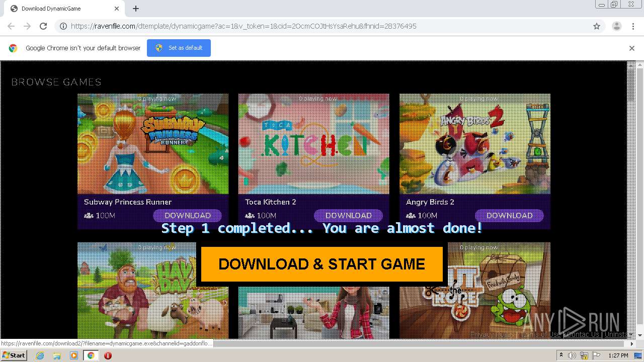644x362 pixels.
Task: Click the horizontal scrollbar right arrow
Action: 632,344
